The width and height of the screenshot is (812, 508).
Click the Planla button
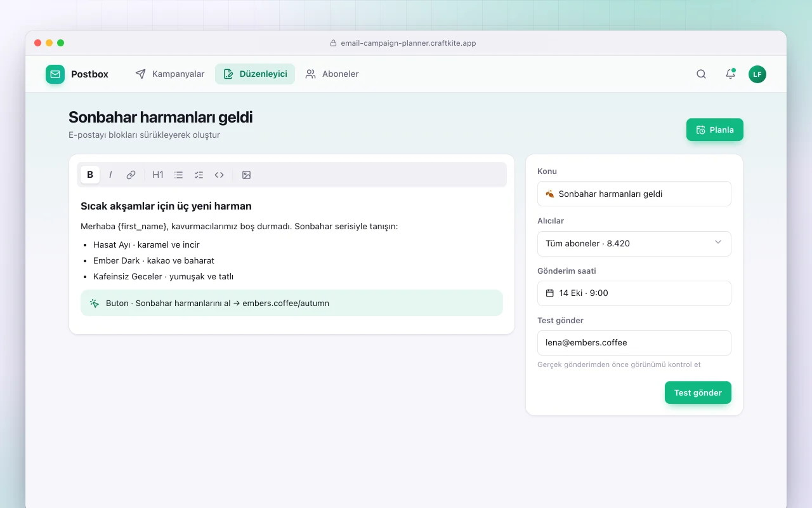click(x=715, y=130)
